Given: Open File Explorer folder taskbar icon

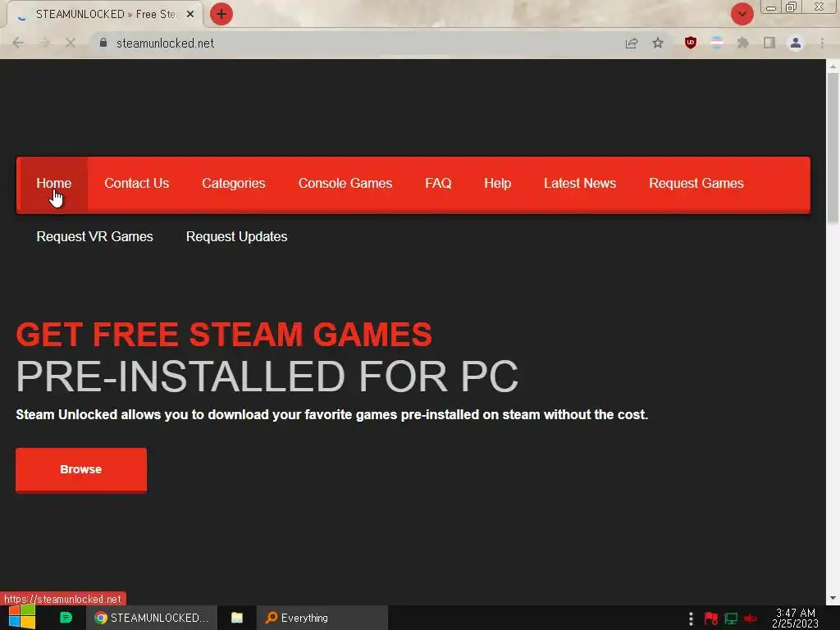Looking at the screenshot, I should 237,618.
